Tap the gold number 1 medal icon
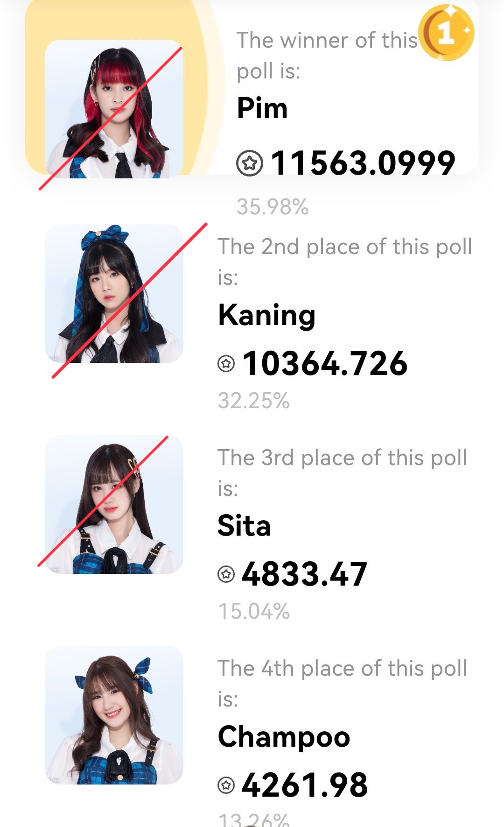 pos(447,33)
